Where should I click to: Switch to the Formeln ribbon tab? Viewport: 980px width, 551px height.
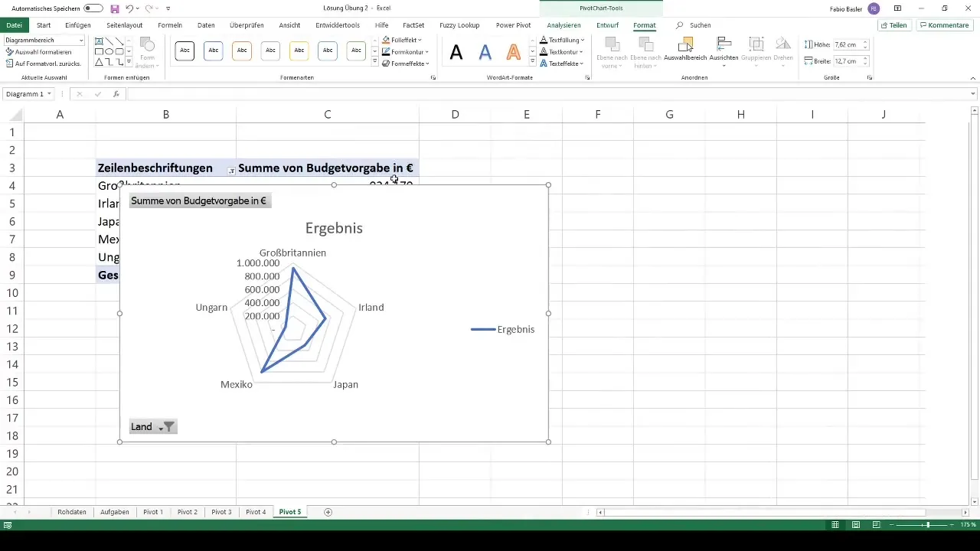170,25
